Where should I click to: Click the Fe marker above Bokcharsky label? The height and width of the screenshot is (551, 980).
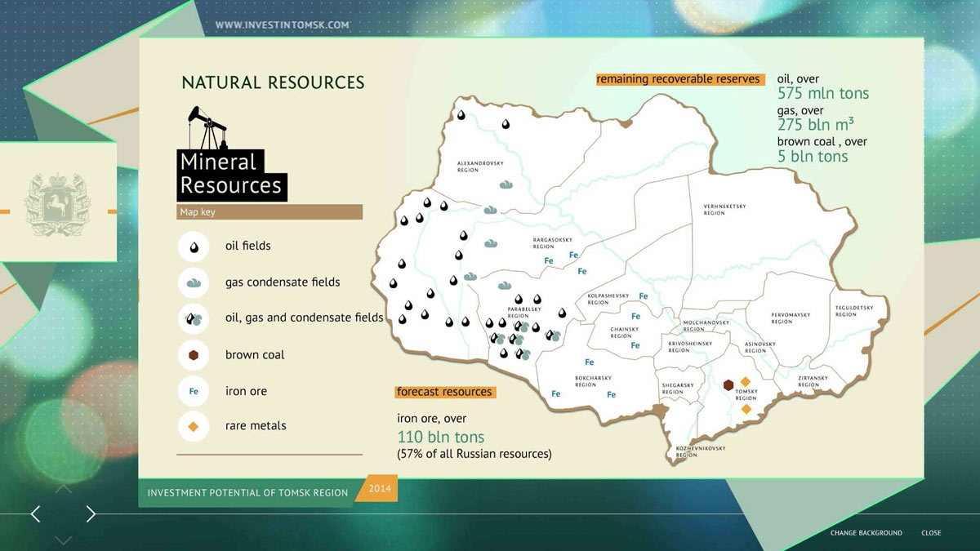[589, 362]
